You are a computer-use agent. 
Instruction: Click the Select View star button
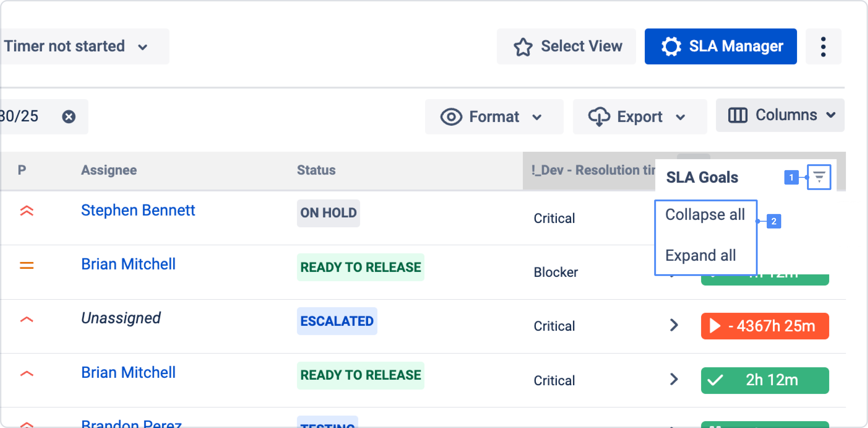[566, 46]
